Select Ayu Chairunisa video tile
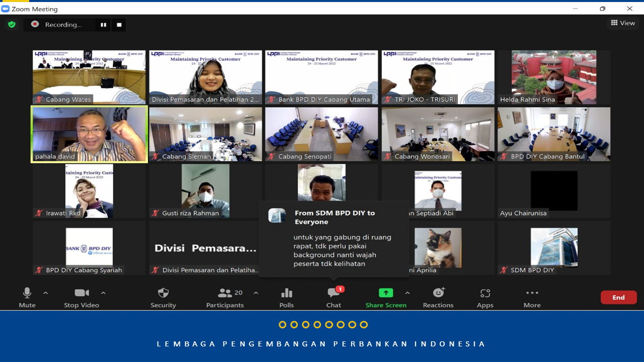The image size is (644, 362). coord(554,191)
